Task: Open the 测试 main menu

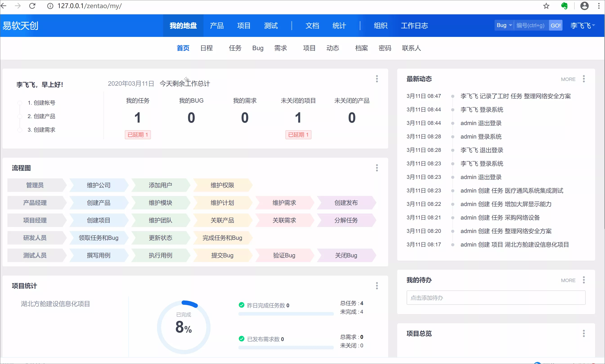Action: (x=271, y=25)
